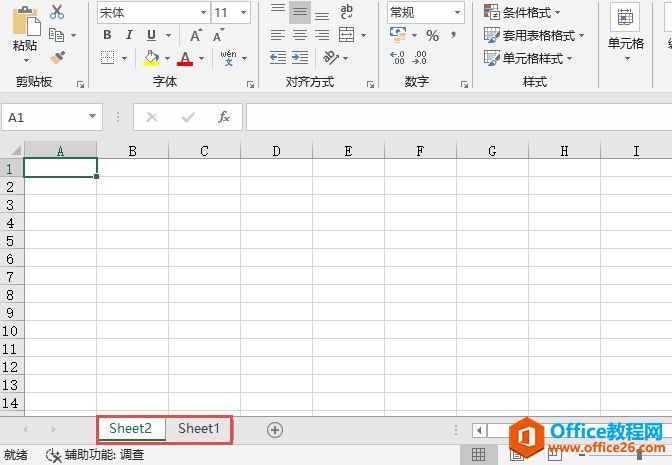Click Accessibility (辅助功能: 调查) status

(95, 455)
